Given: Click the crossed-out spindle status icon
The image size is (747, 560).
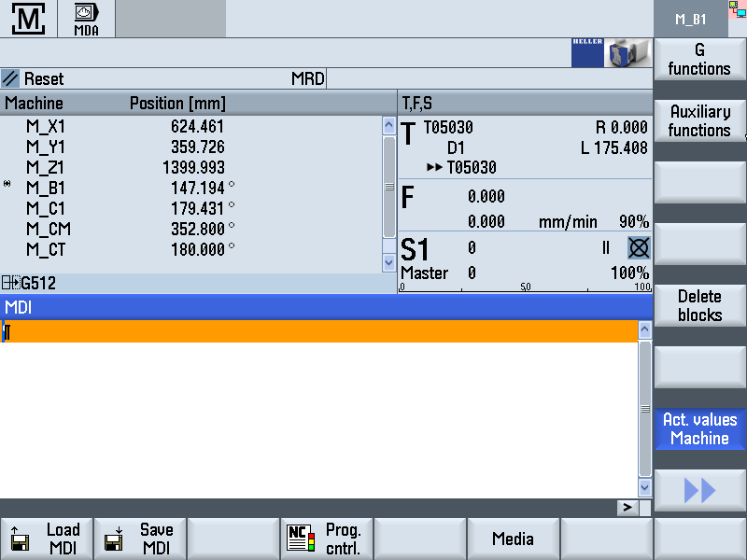Looking at the screenshot, I should pyautogui.click(x=638, y=247).
